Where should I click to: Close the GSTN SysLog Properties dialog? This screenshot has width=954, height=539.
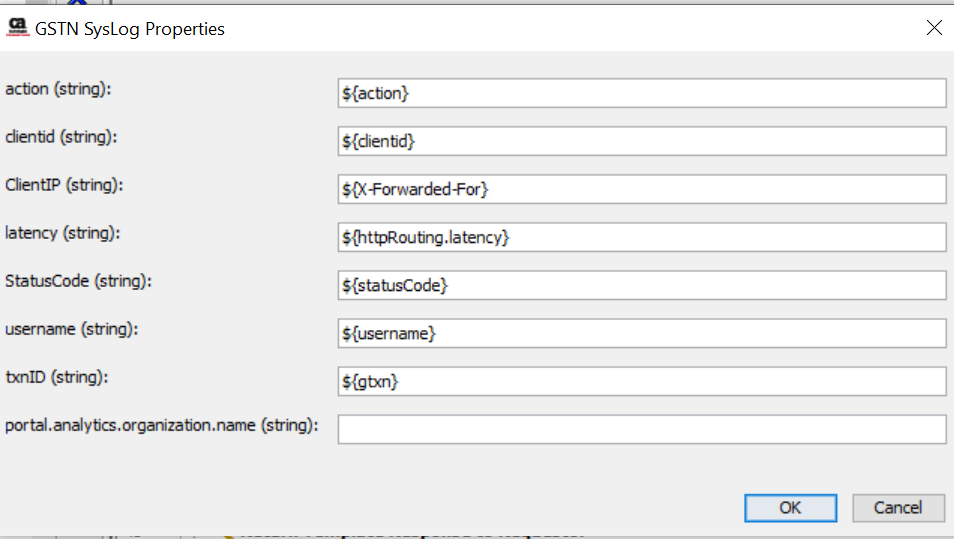(x=934, y=27)
